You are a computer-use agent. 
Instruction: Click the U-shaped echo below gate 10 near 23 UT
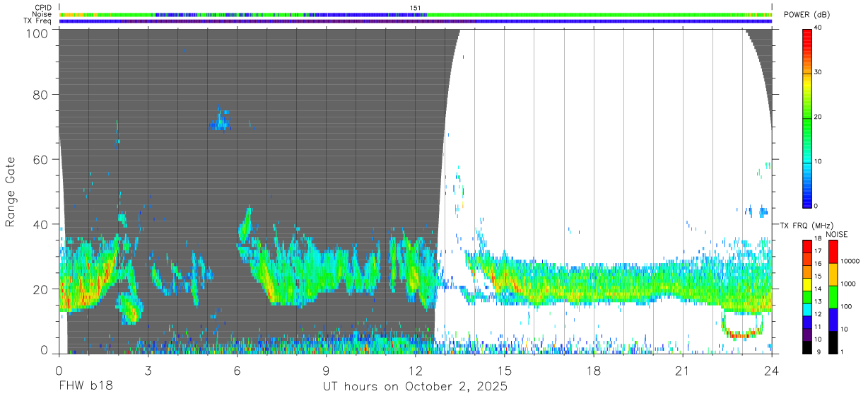coord(742,325)
